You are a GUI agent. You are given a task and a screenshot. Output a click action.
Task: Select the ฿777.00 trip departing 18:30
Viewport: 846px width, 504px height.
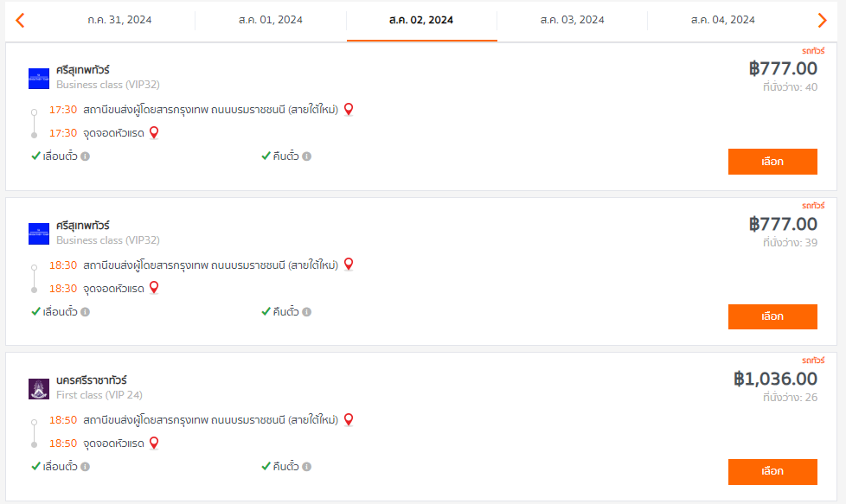pyautogui.click(x=772, y=316)
